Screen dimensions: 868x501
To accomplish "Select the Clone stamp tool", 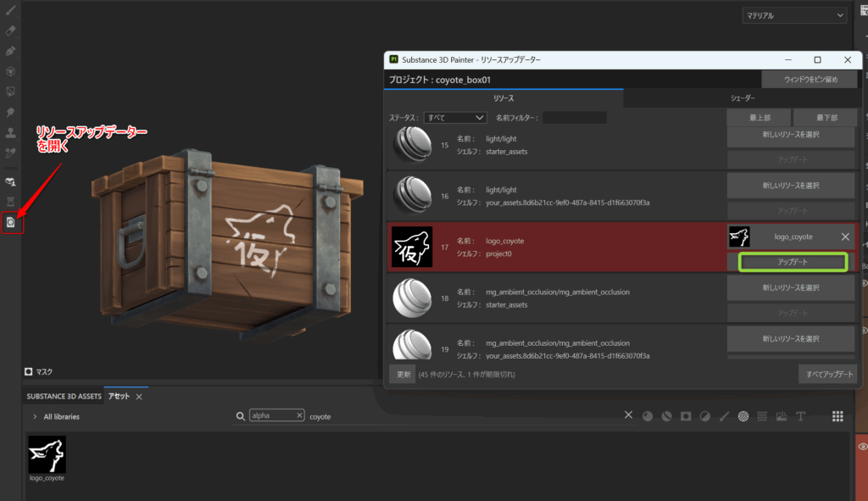I will pyautogui.click(x=11, y=132).
